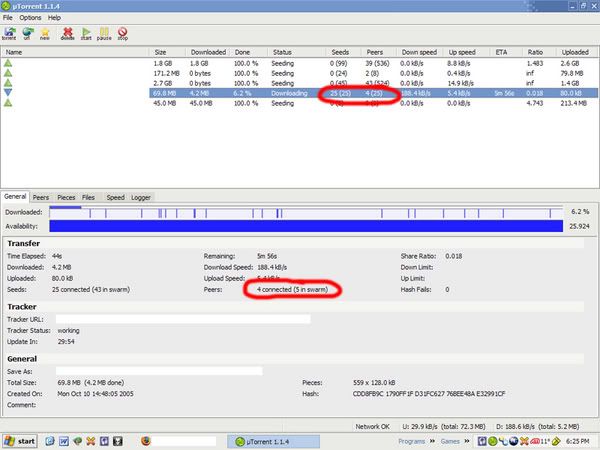Click the status bar download rate 'D: 188.6 kB/s'
Viewport: 600px width, 450px height.
(x=516, y=426)
